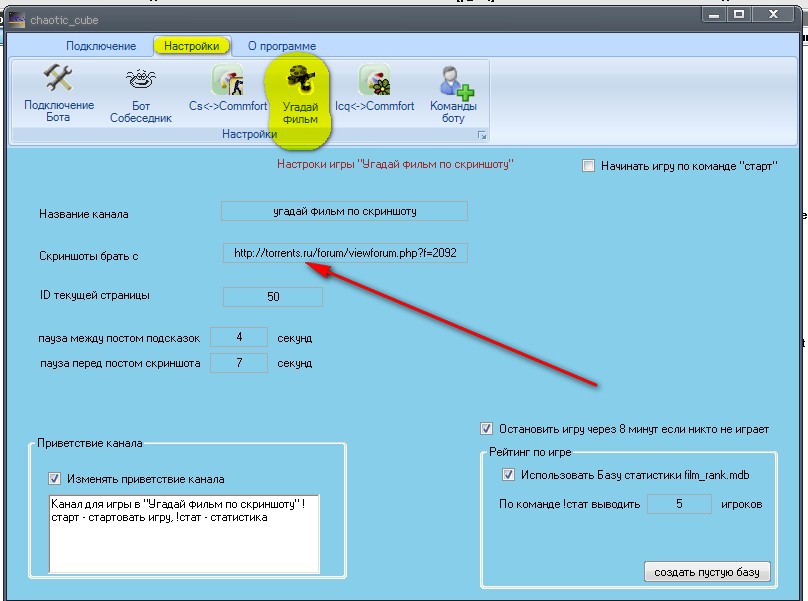The height and width of the screenshot is (601, 808).
Task: Enable Начинать игру по команде "старт" checkbox
Action: 588,166
